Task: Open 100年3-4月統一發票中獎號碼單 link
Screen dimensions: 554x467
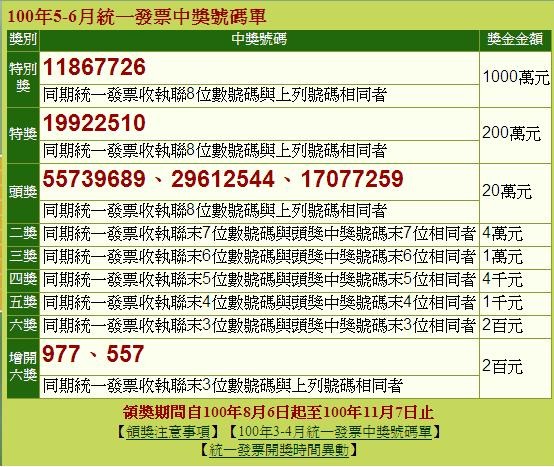Action: tap(335, 432)
